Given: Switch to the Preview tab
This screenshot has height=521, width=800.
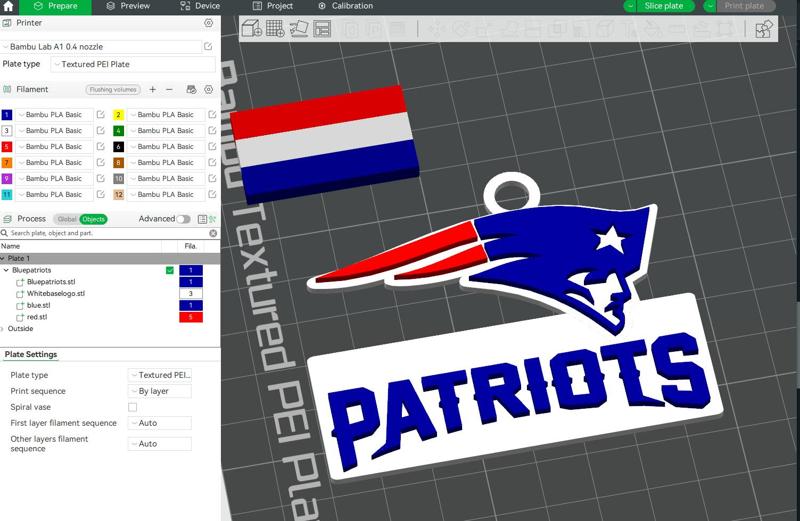Looking at the screenshot, I should [128, 6].
